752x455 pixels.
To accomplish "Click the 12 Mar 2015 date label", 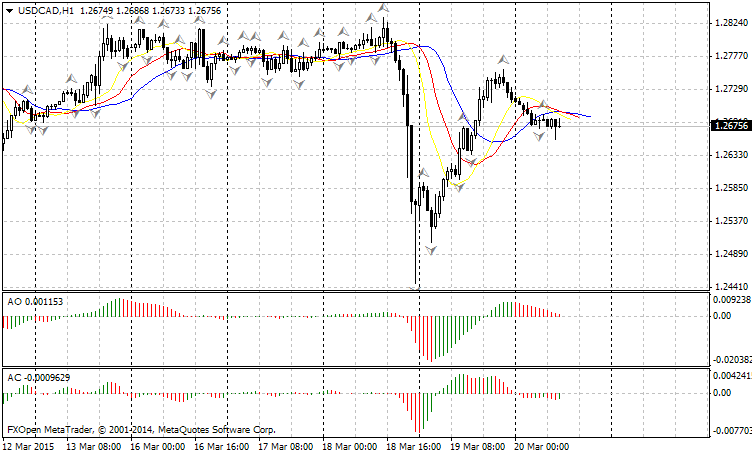I will (30, 446).
